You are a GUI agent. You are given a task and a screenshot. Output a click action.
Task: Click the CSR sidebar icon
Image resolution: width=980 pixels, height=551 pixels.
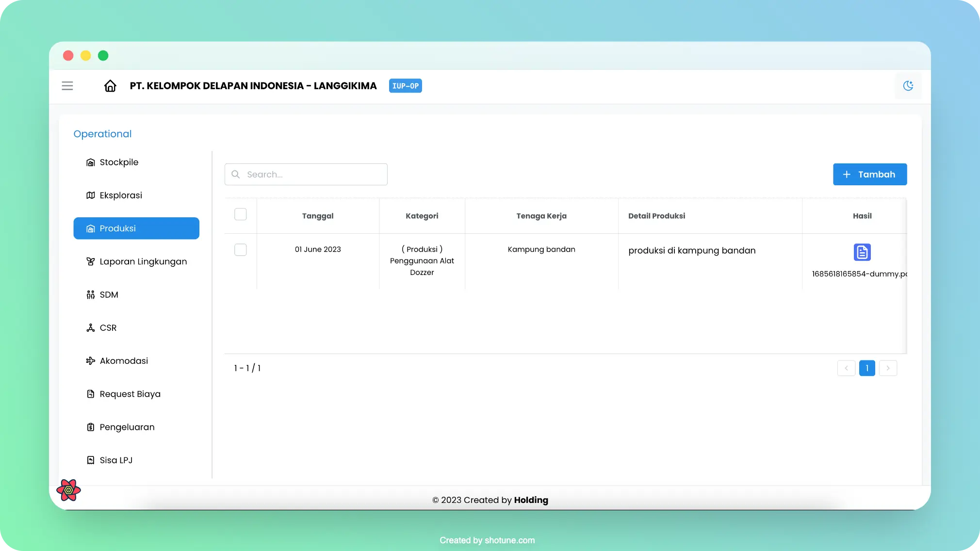coord(90,327)
